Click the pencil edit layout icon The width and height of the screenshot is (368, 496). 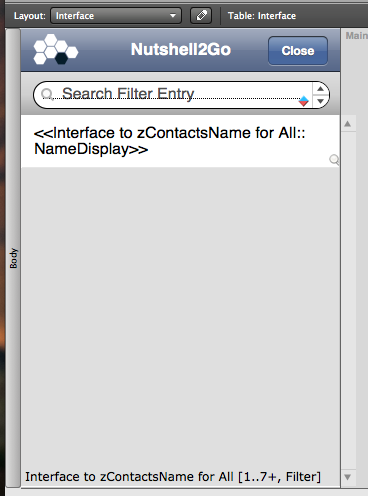pos(201,16)
